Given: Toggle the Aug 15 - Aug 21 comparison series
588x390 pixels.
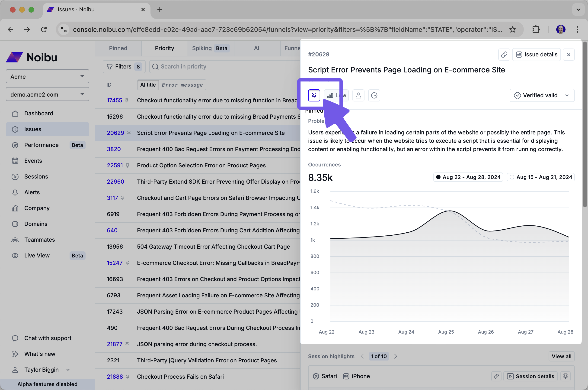Looking at the screenshot, I should coord(541,177).
